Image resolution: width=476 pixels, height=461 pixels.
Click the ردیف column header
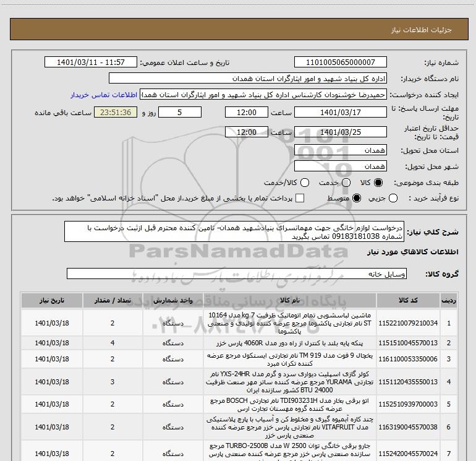tap(449, 301)
